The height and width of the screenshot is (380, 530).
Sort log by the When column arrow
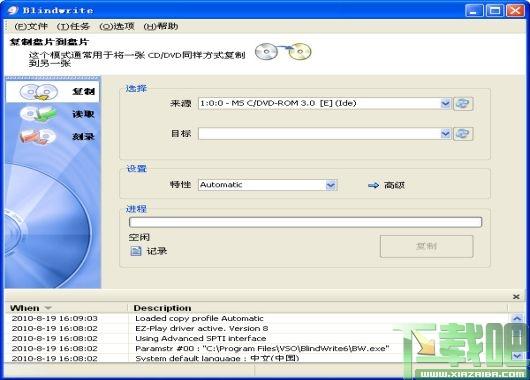48,308
